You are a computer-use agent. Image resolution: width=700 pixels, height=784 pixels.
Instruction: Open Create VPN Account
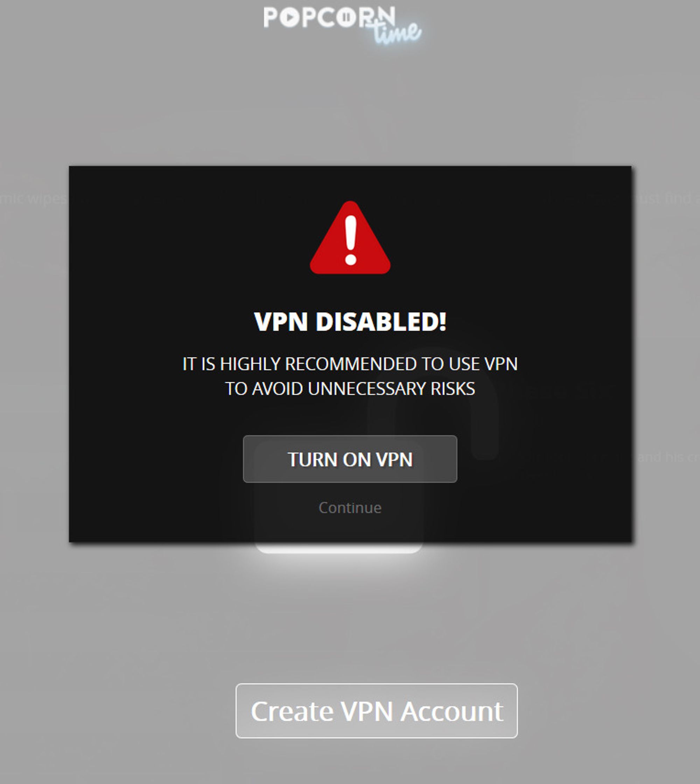point(377,711)
